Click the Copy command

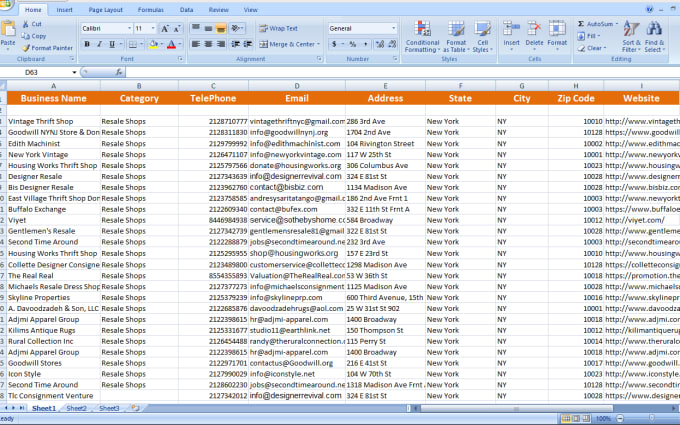point(34,36)
